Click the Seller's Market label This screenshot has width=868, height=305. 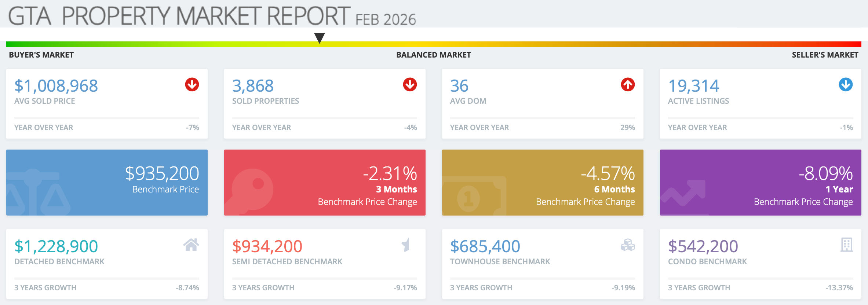(x=825, y=55)
